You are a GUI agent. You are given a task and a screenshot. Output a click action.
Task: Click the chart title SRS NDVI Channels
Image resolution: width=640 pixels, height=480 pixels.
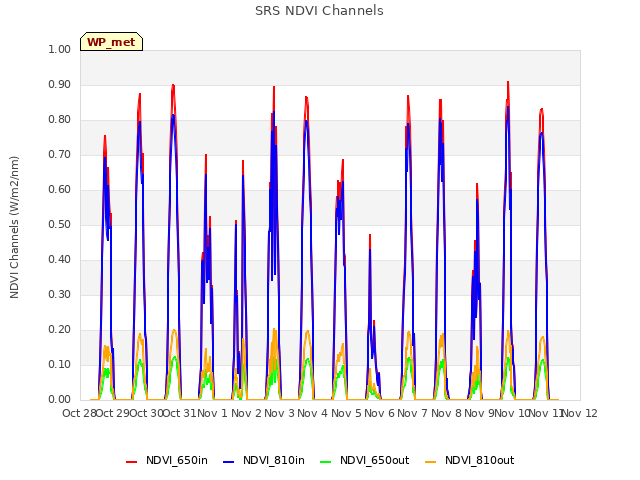319,11
